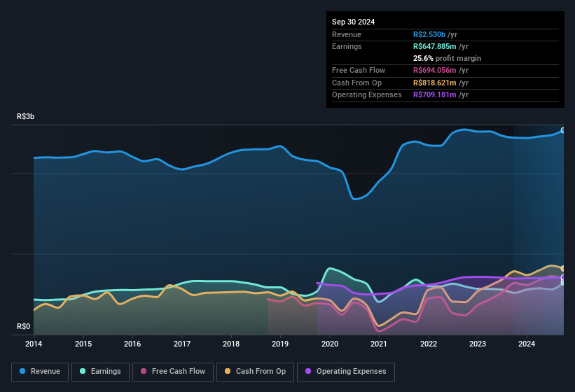Click the 2024 year label on axis

coord(527,344)
